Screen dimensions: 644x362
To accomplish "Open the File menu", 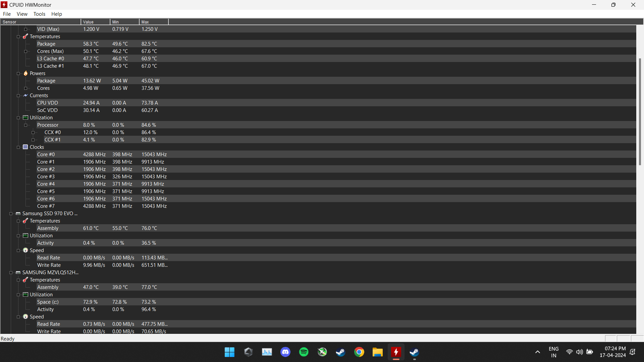I will point(7,14).
